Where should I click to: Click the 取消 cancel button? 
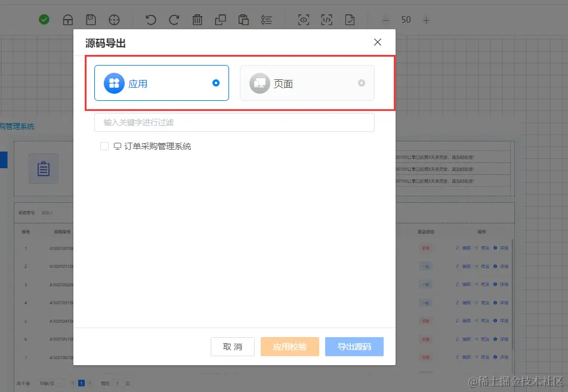point(232,347)
